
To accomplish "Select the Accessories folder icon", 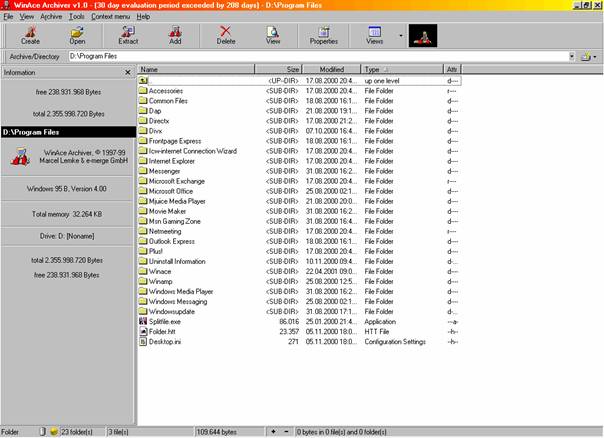I will 143,91.
